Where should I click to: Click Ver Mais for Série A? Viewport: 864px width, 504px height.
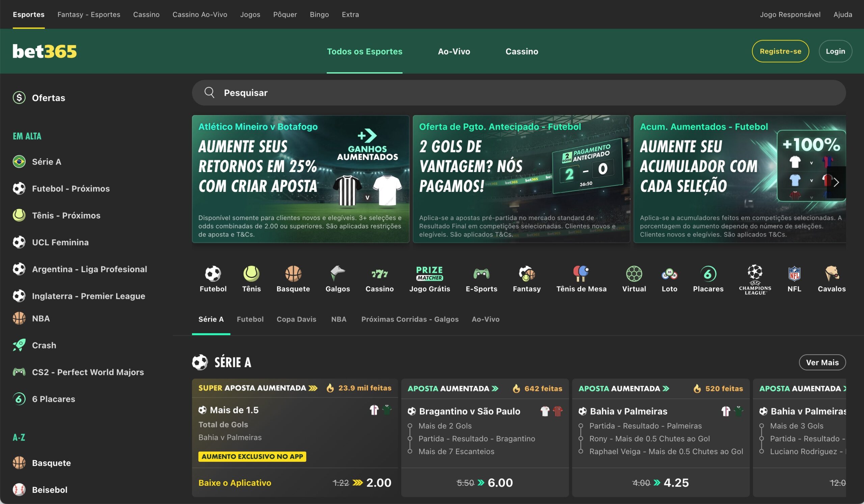click(x=822, y=362)
